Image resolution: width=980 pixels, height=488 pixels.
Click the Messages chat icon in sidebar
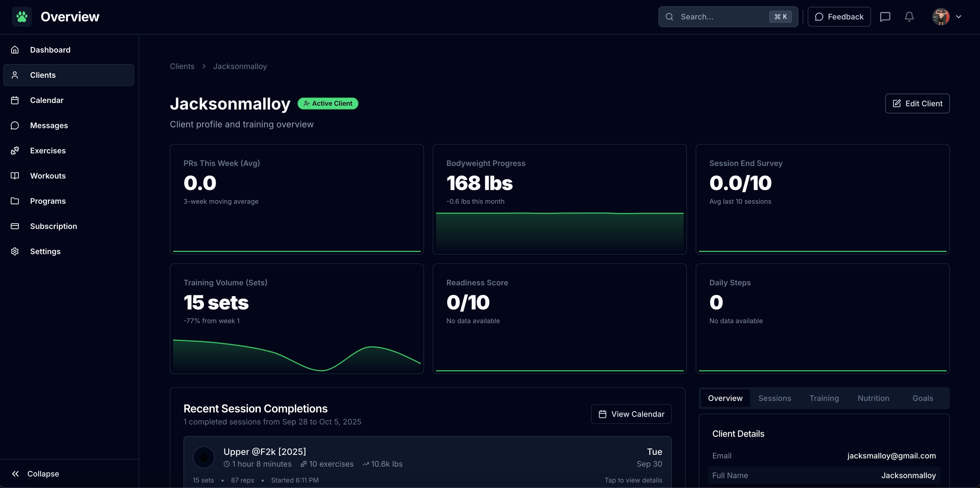(x=15, y=125)
